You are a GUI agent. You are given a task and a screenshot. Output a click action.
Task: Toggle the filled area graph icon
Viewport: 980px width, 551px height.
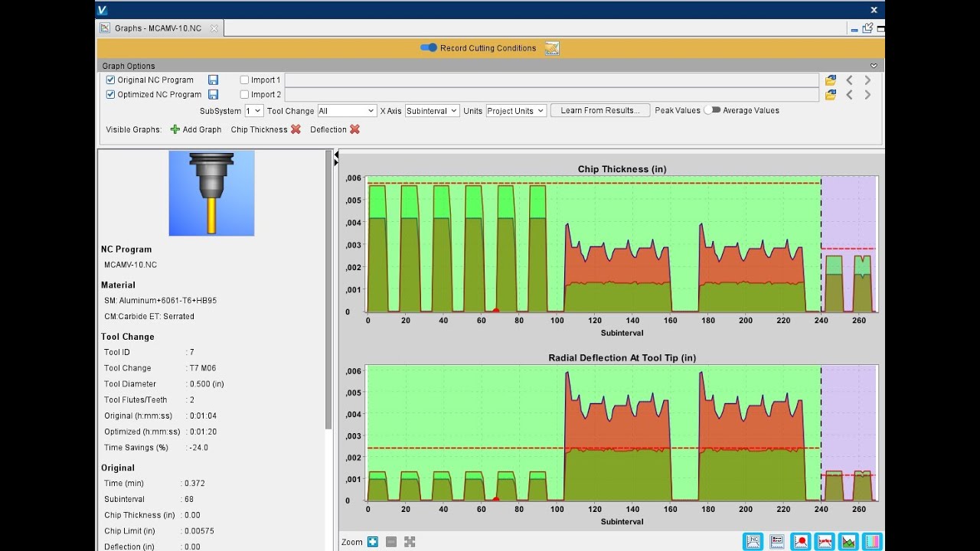(x=848, y=541)
